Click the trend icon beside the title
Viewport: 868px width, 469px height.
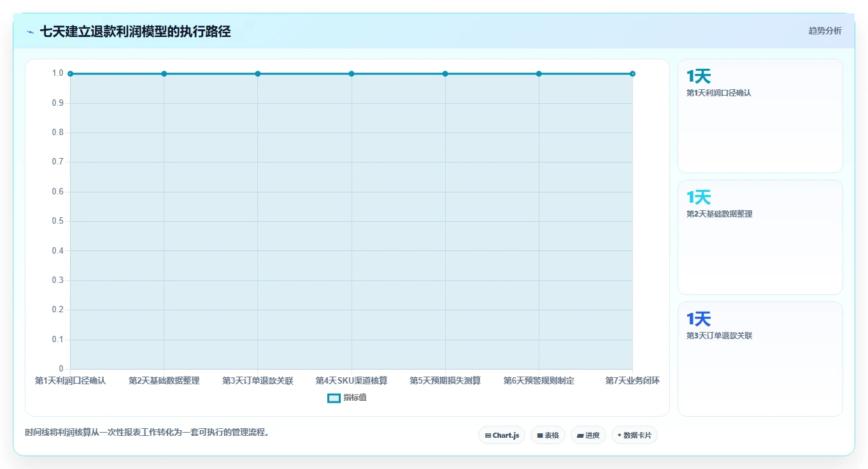click(x=30, y=32)
